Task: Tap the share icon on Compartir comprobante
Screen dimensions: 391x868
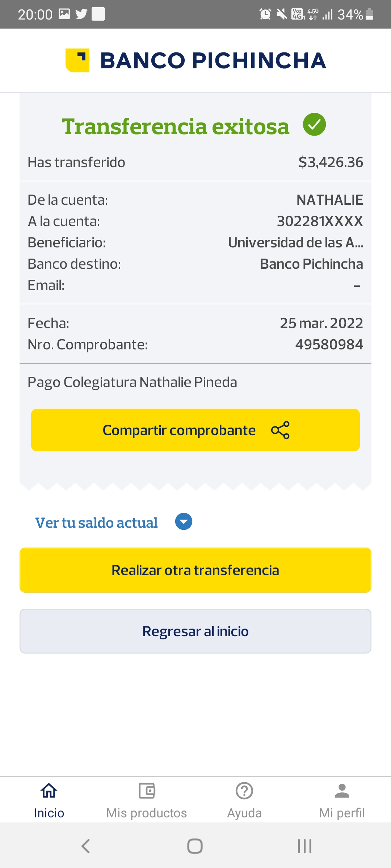Action: click(280, 430)
